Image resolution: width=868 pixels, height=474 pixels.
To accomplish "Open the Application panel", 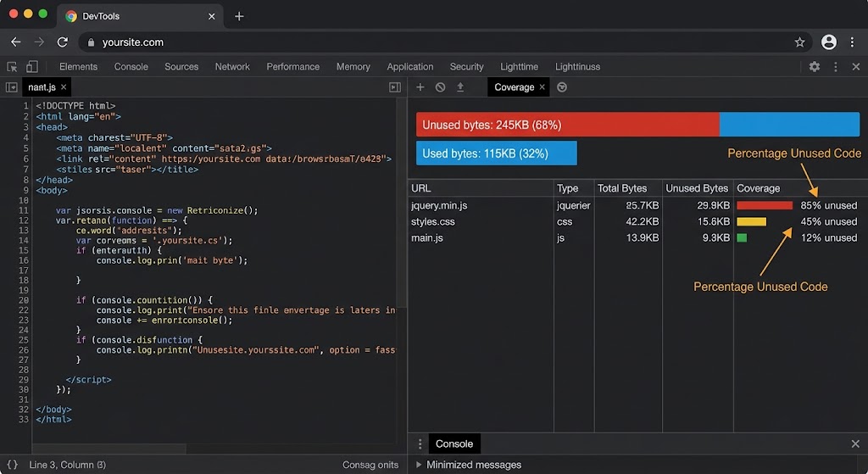I will click(410, 66).
